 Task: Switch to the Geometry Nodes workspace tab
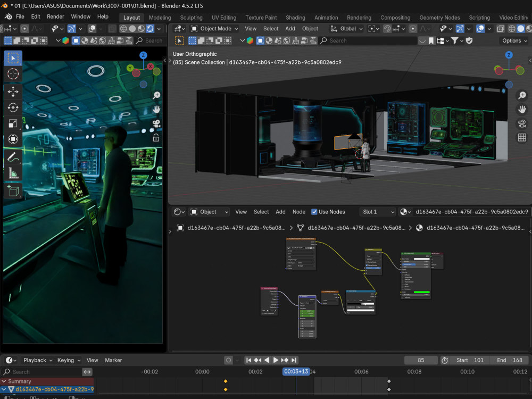click(x=439, y=18)
